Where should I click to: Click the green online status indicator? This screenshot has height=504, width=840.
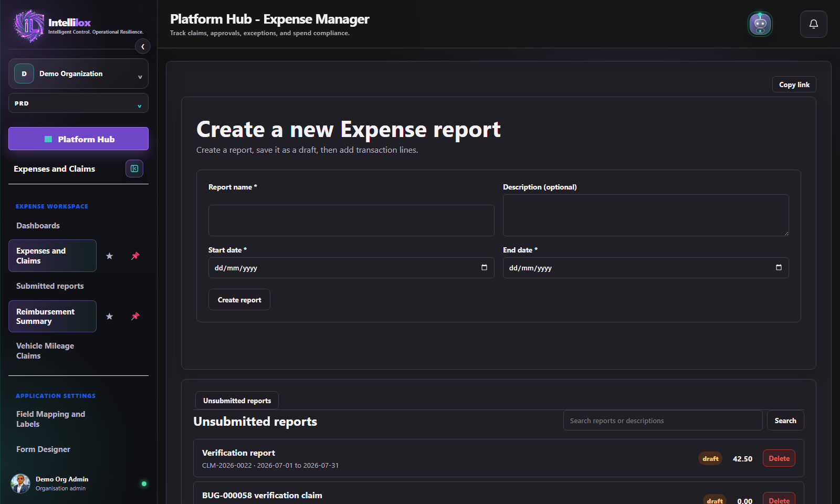[144, 484]
